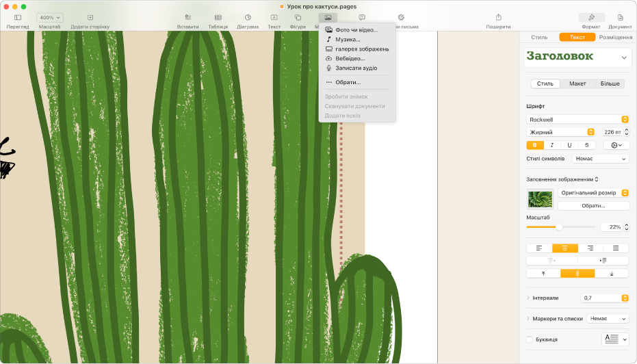Click the Shape (Фігура) toolbar icon
637x364 pixels.
(x=298, y=18)
